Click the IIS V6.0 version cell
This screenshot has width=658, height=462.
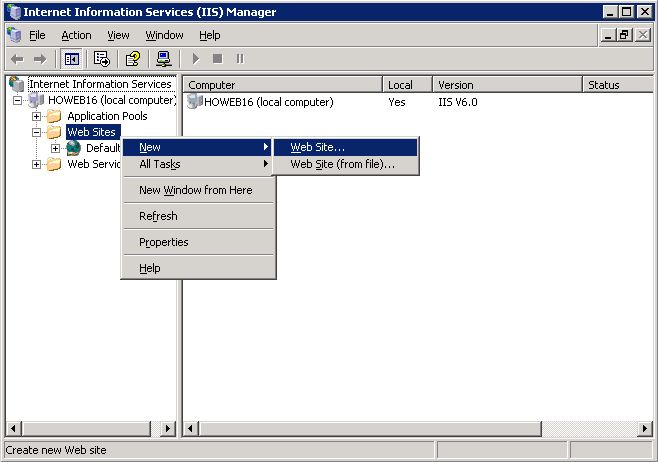pos(458,102)
